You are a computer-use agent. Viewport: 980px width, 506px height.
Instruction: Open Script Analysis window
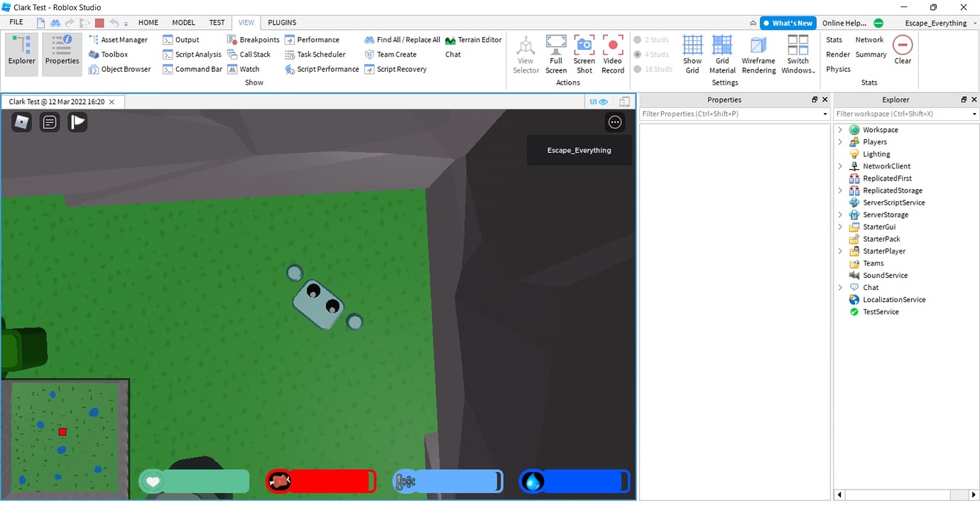click(x=192, y=54)
